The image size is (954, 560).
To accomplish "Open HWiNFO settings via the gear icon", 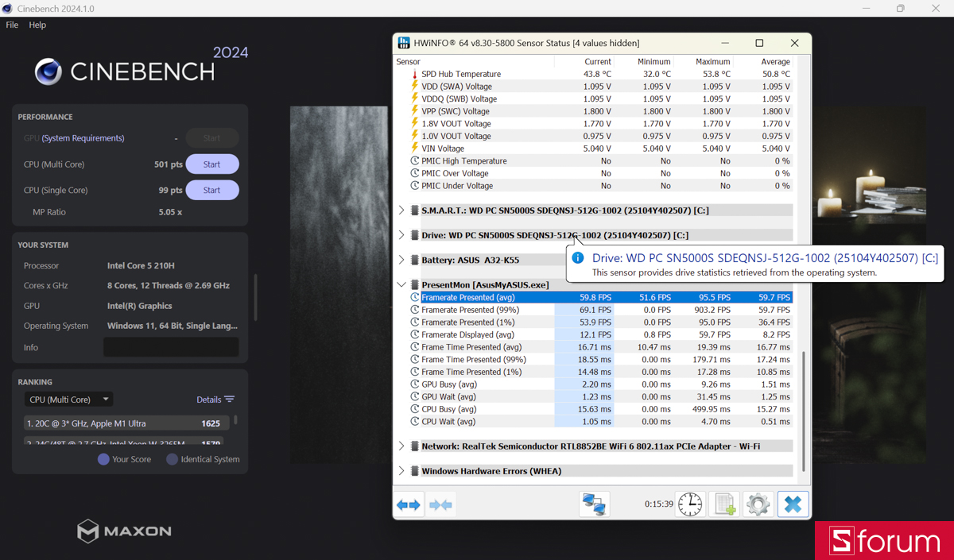I will coord(757,504).
